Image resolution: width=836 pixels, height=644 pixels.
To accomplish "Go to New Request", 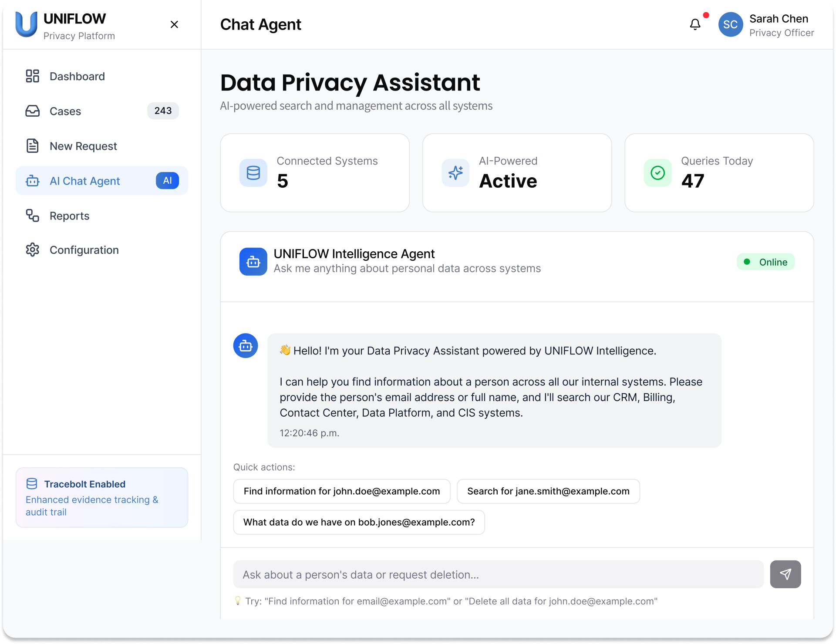I will (x=83, y=146).
